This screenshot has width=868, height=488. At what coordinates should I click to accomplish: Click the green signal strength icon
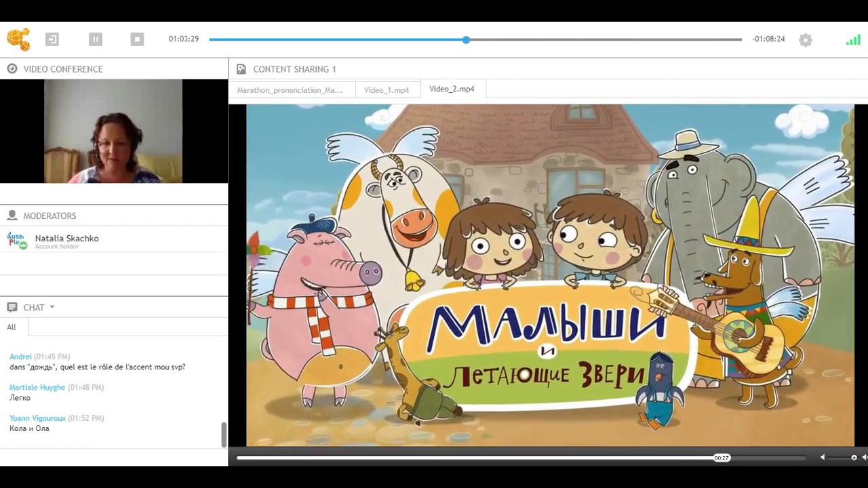853,40
